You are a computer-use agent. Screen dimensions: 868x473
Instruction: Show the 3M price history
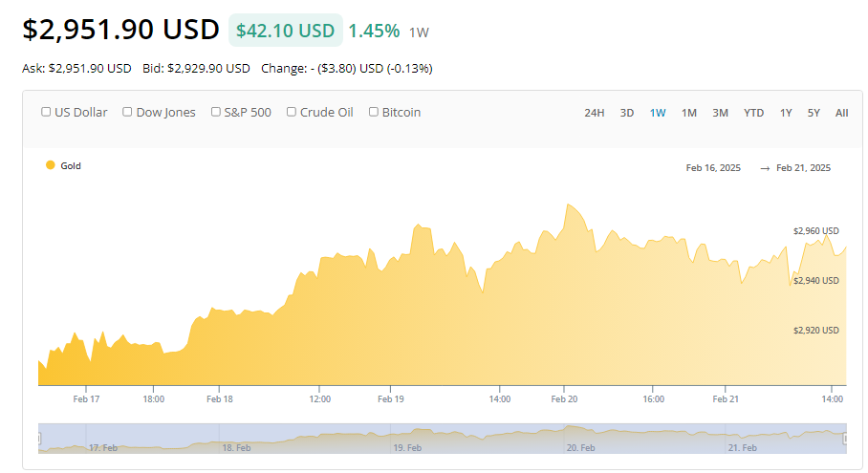click(x=720, y=113)
